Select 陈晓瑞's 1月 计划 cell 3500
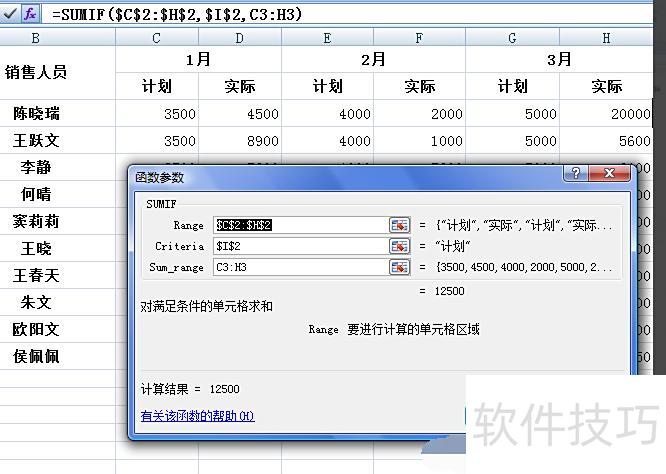 [157, 113]
